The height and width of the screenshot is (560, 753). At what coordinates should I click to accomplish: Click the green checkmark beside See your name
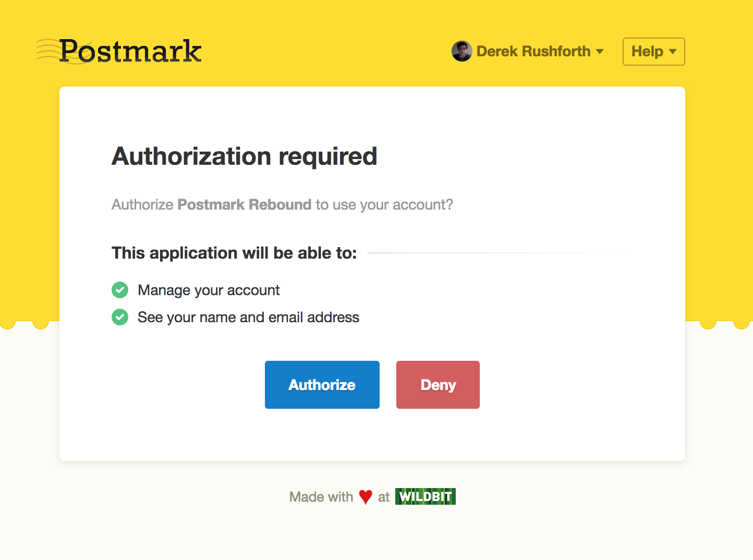120,317
